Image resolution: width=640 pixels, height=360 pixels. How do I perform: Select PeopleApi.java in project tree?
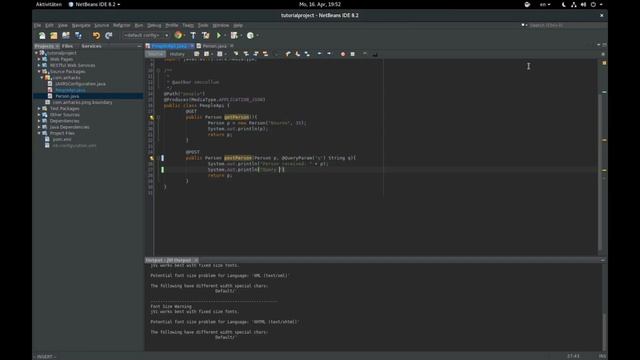70,90
